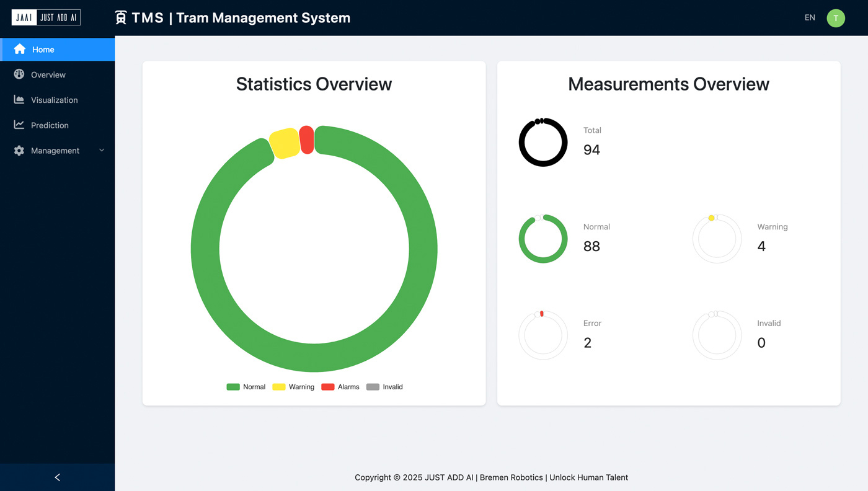Click the tram icon in header
Image resolution: width=868 pixels, height=491 pixels.
121,18
